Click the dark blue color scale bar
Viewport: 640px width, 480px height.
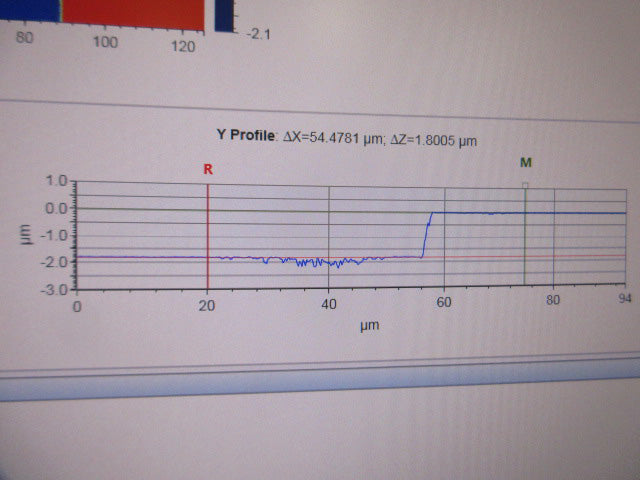226,14
